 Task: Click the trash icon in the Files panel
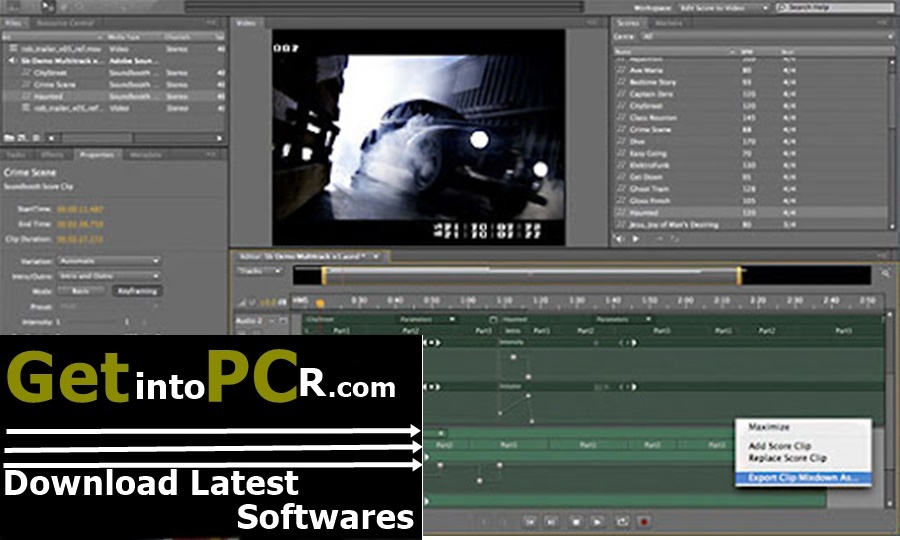point(36,138)
